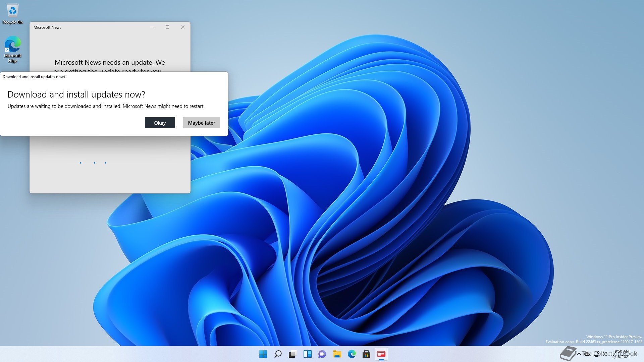Screen dimensions: 644x362
Task: Open taskbar Search
Action: (x=278, y=354)
